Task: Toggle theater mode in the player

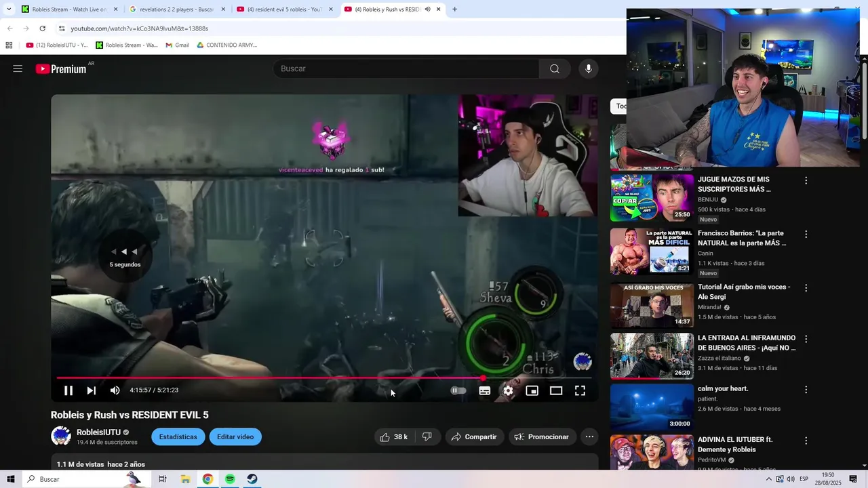Action: pyautogui.click(x=556, y=390)
